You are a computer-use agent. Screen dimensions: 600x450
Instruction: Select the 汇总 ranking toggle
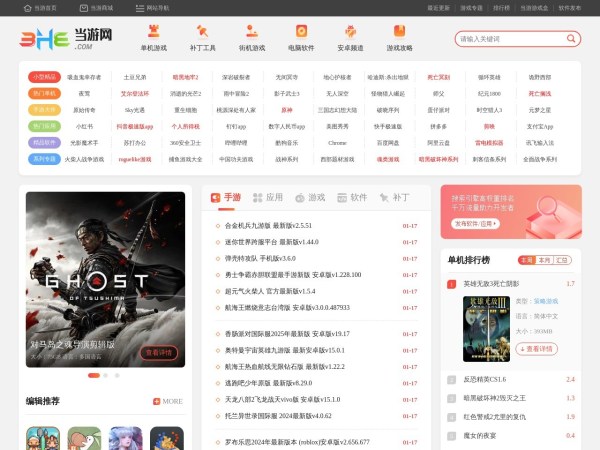point(562,260)
